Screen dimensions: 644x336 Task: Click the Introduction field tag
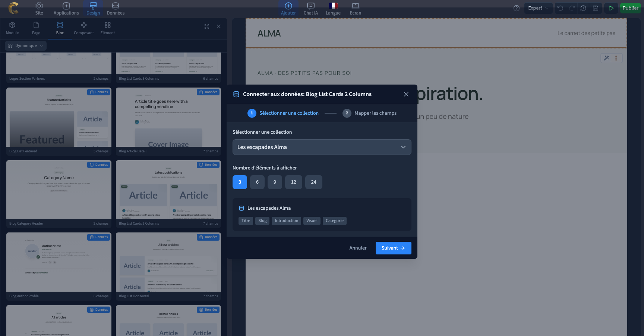287,221
